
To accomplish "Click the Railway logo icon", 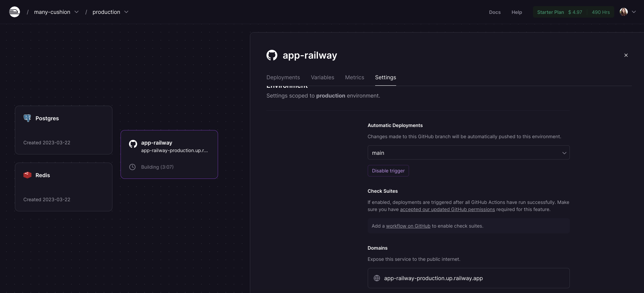I will point(15,12).
